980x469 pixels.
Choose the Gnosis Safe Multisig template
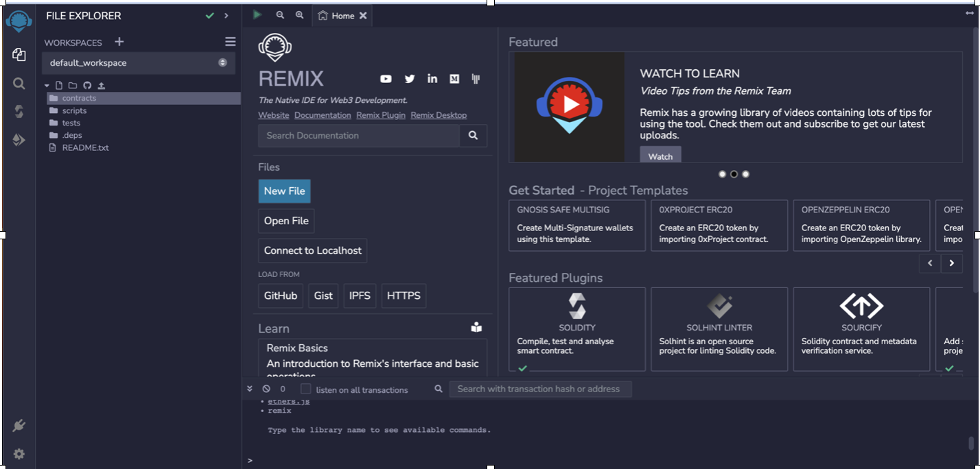pyautogui.click(x=577, y=226)
